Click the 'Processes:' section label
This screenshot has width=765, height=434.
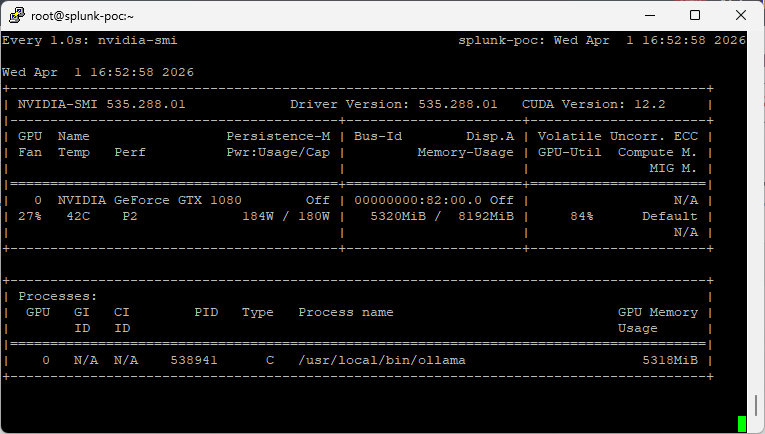(x=58, y=296)
